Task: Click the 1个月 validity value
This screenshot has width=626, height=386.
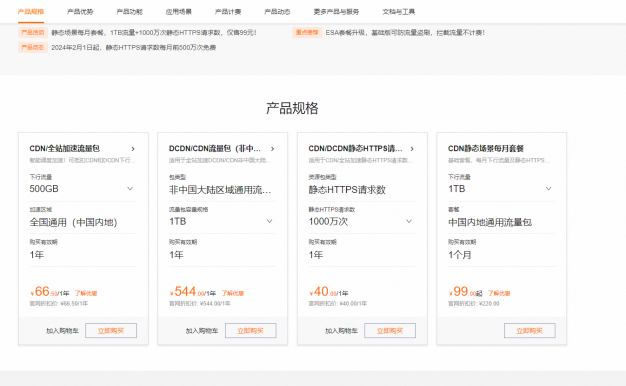Action: point(460,255)
